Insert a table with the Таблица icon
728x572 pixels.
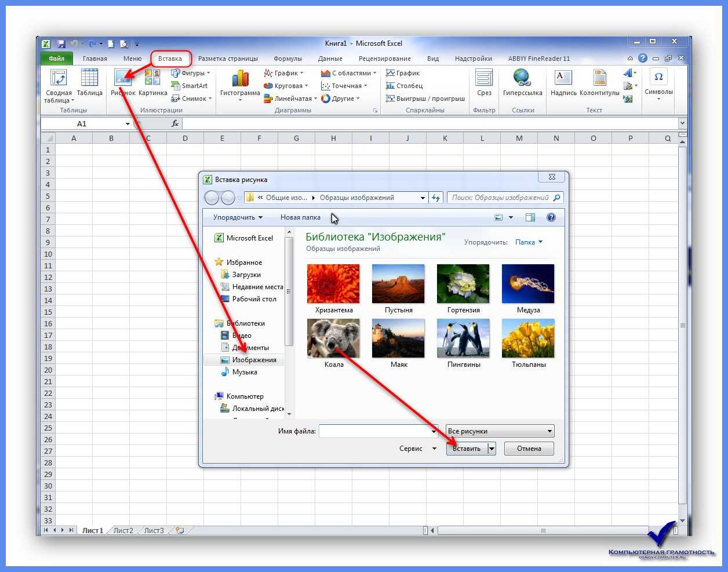[89, 78]
